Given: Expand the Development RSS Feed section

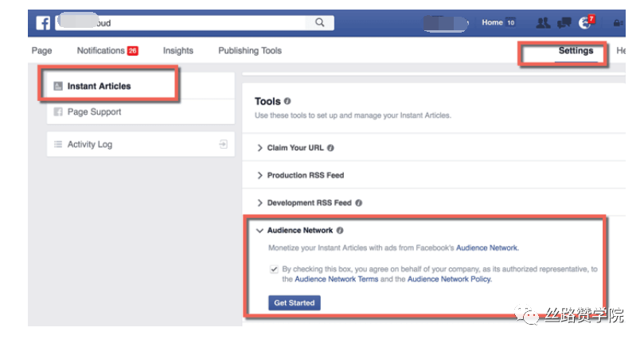Looking at the screenshot, I should [260, 203].
